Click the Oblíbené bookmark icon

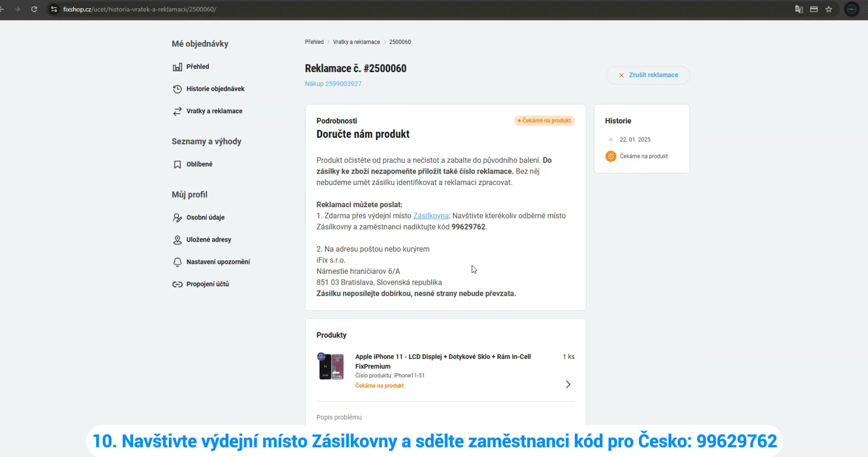pos(177,165)
